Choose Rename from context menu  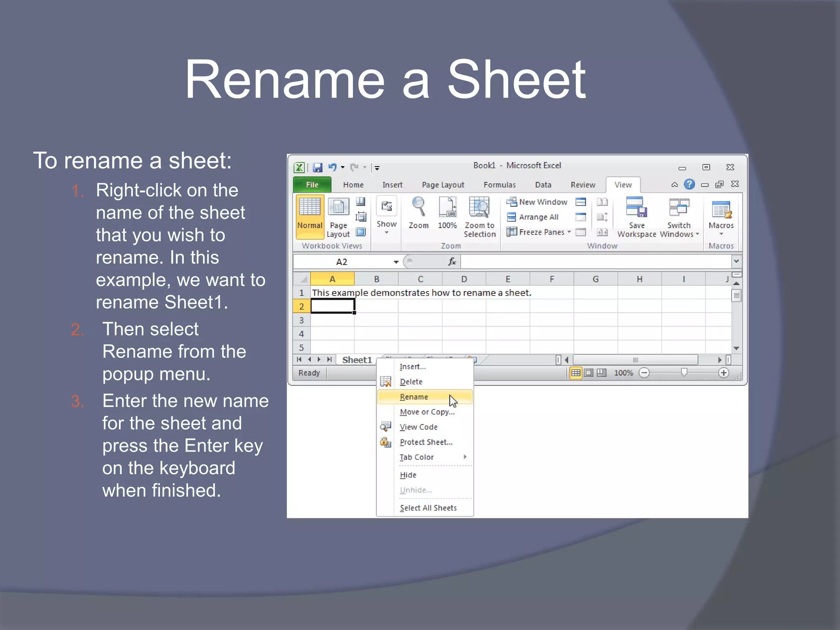click(425, 397)
